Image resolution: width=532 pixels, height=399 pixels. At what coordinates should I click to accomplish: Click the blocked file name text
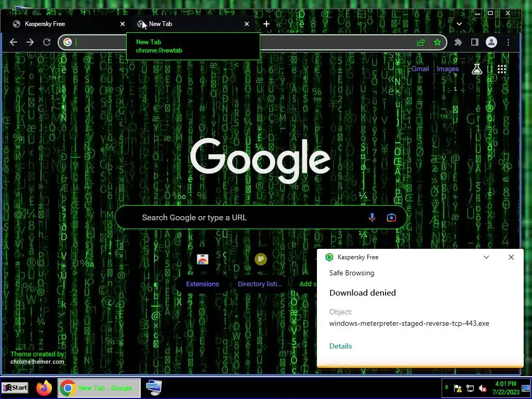[x=409, y=323]
